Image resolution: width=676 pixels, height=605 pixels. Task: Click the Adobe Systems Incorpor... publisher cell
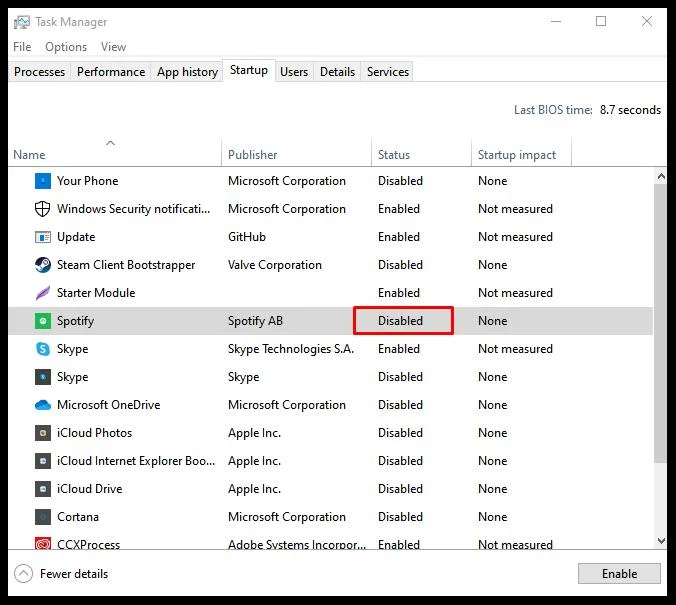297,544
